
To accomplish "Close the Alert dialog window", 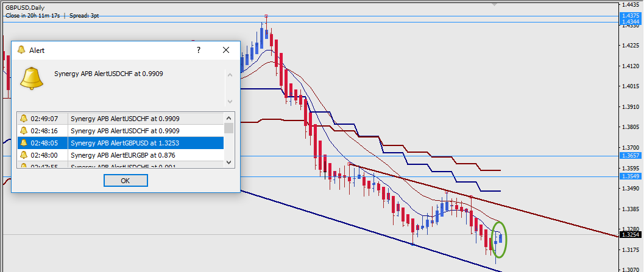I will [x=226, y=51].
